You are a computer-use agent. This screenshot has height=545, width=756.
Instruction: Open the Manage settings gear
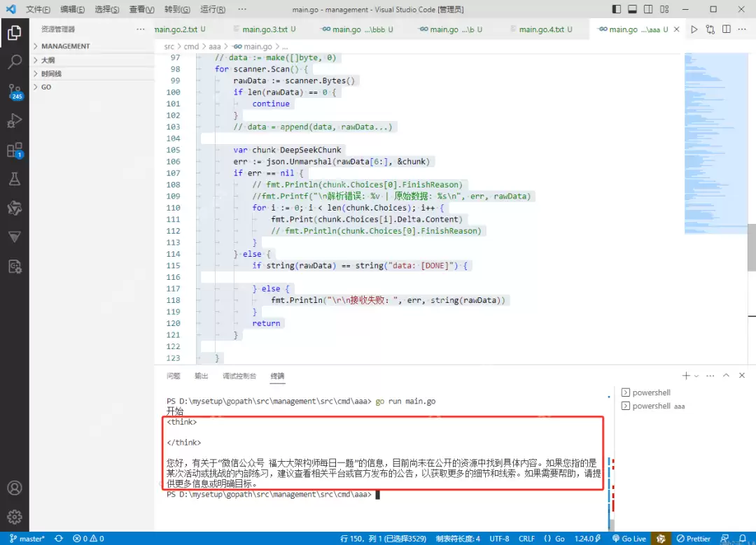[15, 517]
